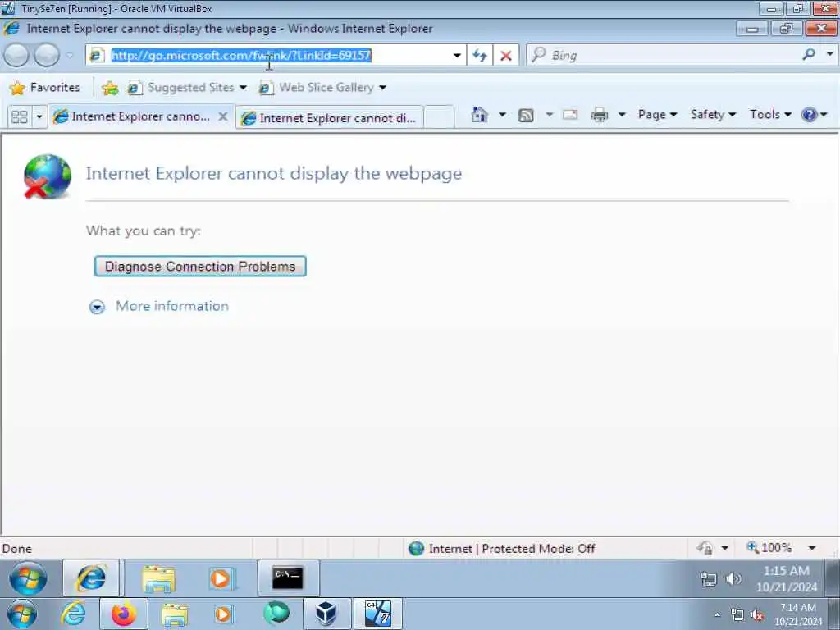Expand the address bar autocomplete dropdown
840x630 pixels.
(x=456, y=55)
